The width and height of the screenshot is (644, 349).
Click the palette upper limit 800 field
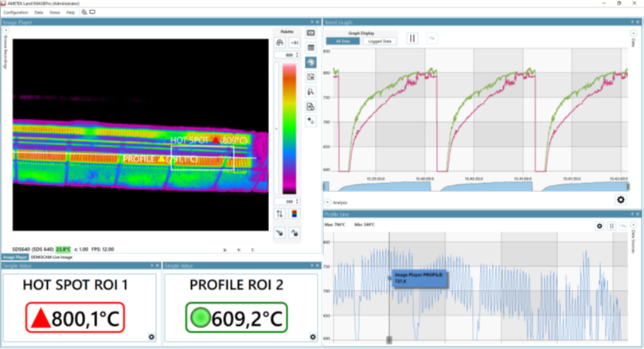(285, 55)
